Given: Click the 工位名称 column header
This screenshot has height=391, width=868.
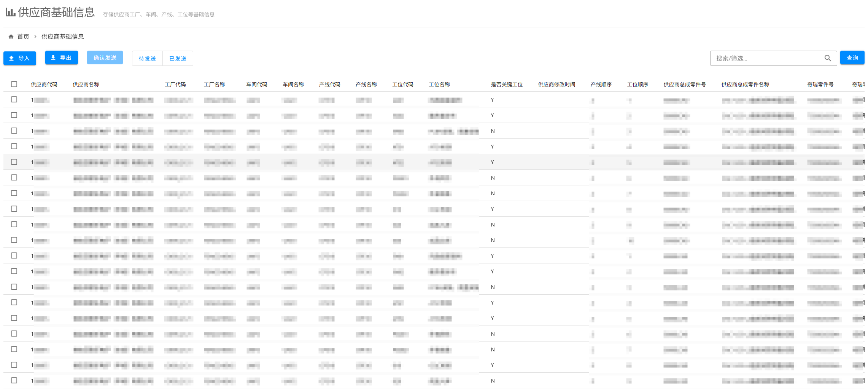Looking at the screenshot, I should point(439,85).
